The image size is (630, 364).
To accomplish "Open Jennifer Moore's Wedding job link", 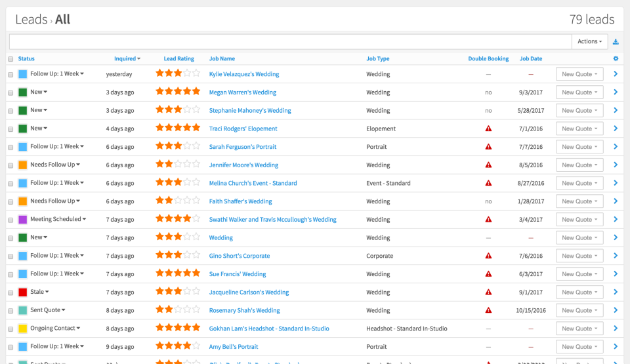I will 243,165.
